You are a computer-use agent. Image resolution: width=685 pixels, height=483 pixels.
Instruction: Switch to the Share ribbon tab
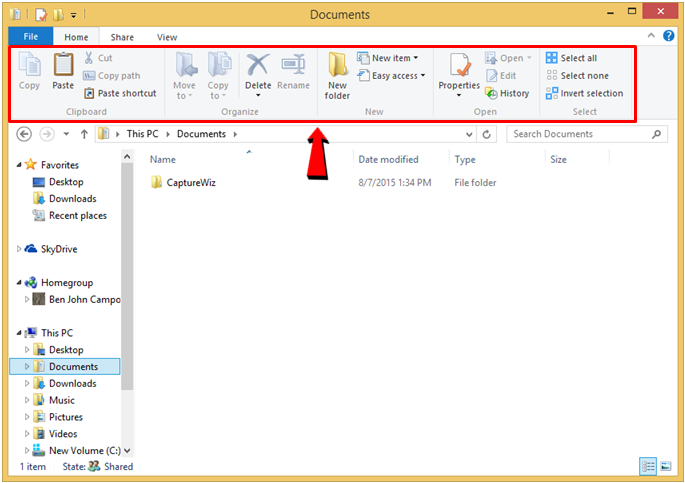(x=122, y=37)
